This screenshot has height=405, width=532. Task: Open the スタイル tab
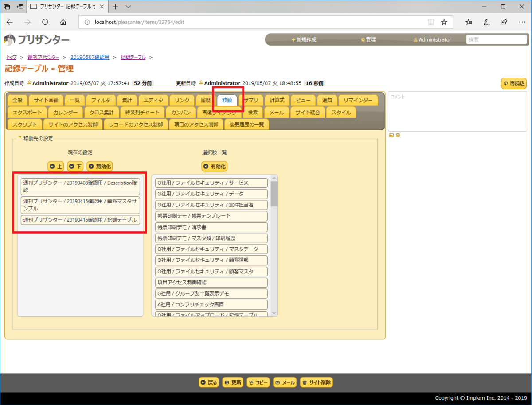coord(340,112)
